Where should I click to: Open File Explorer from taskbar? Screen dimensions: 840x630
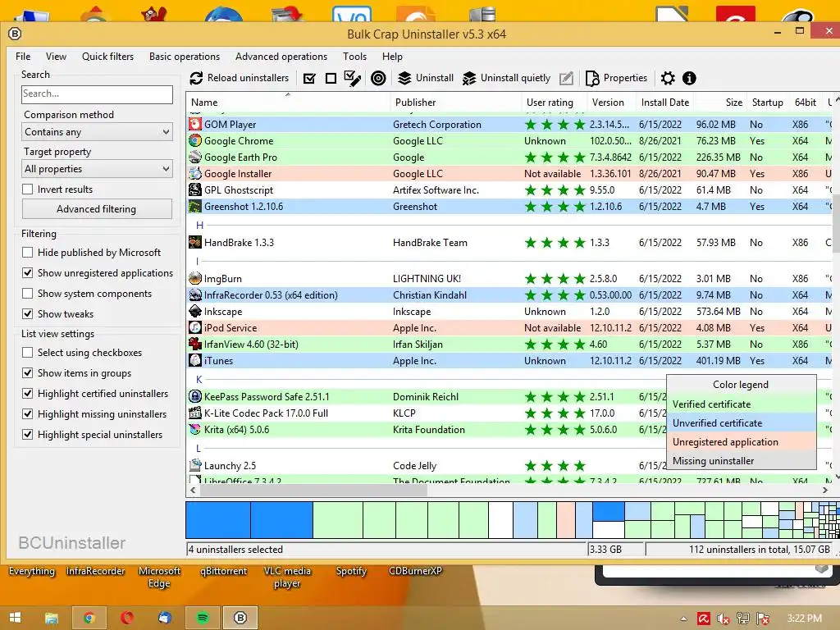pos(52,618)
